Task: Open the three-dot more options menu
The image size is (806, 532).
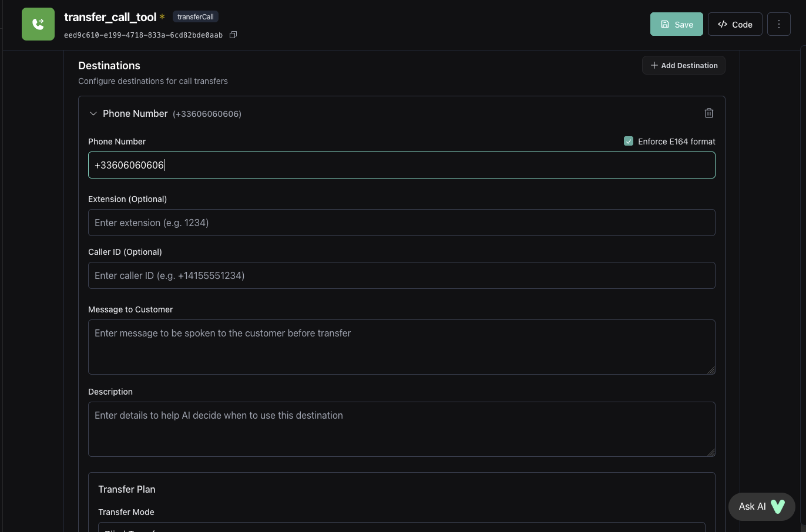Action: pyautogui.click(x=779, y=24)
